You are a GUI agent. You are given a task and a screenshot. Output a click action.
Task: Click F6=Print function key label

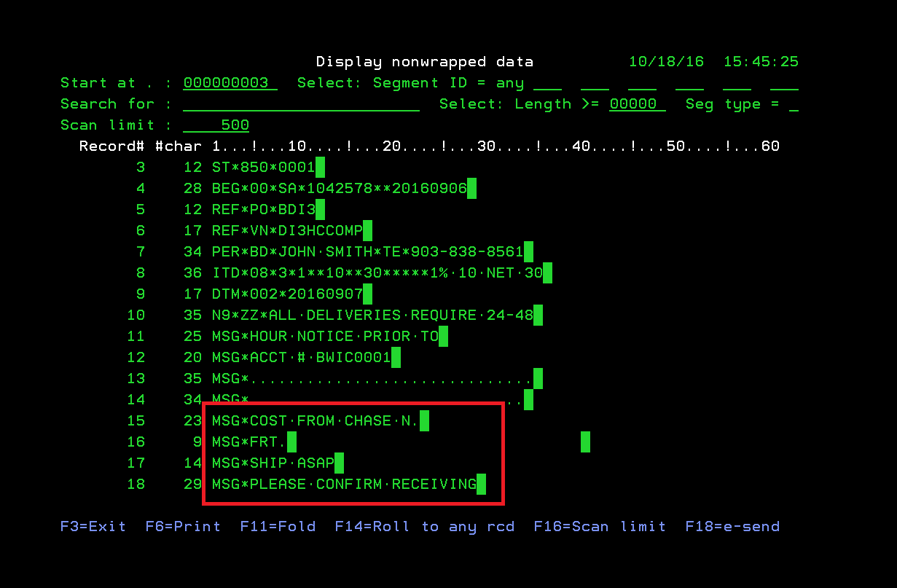coord(183,526)
